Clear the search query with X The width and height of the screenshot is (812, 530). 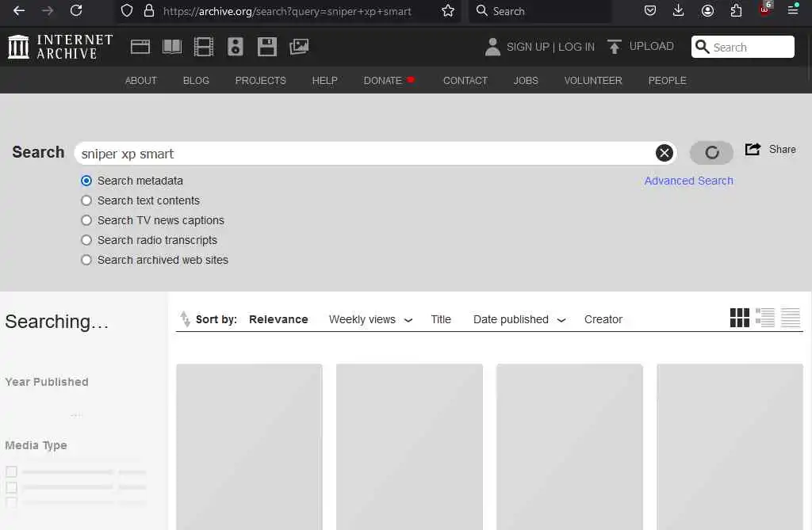click(664, 153)
